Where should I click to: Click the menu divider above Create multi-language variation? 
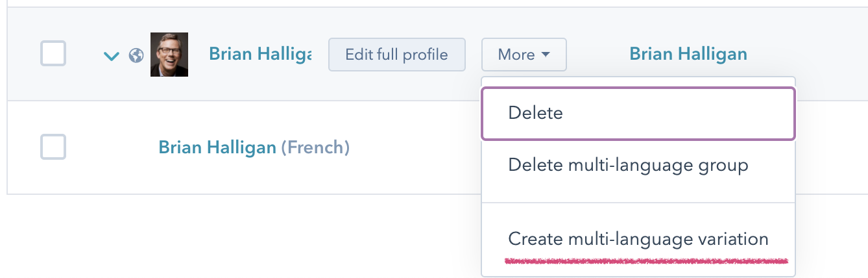[x=638, y=203]
